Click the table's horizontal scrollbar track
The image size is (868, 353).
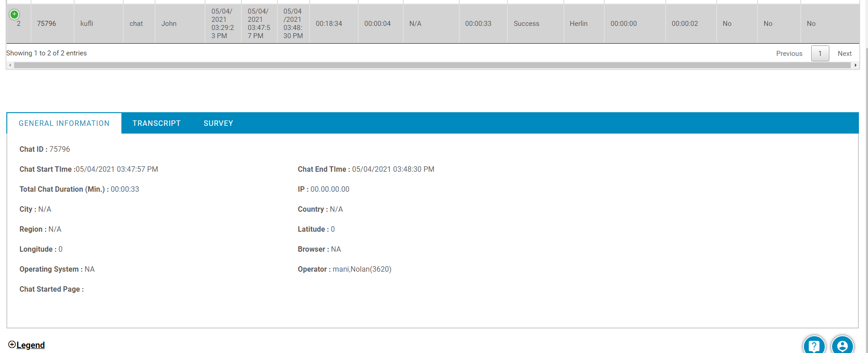432,65
